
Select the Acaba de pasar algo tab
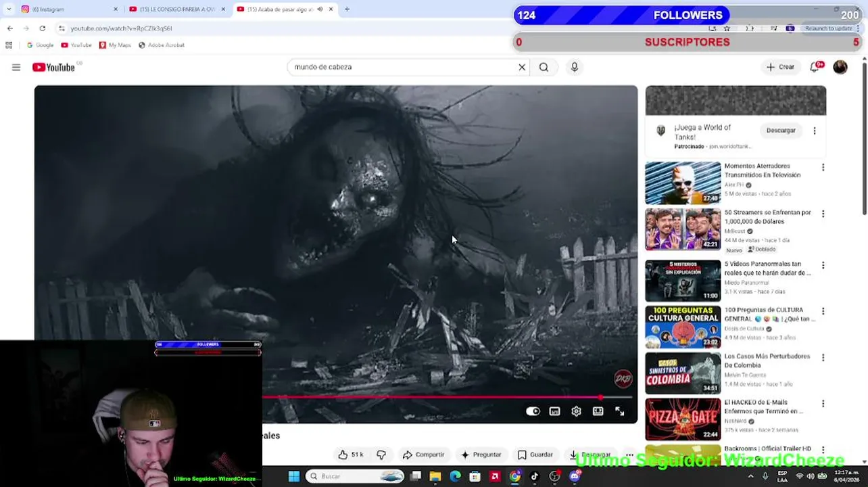[284, 9]
